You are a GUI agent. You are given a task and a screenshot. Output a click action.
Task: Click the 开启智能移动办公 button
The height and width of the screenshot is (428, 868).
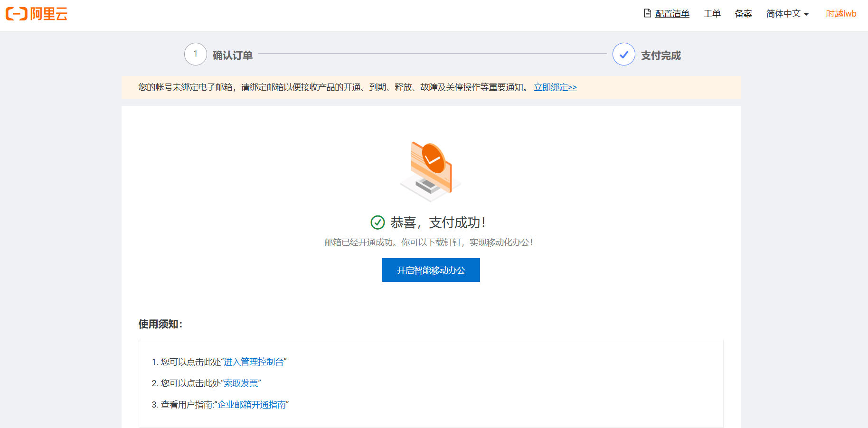click(431, 270)
